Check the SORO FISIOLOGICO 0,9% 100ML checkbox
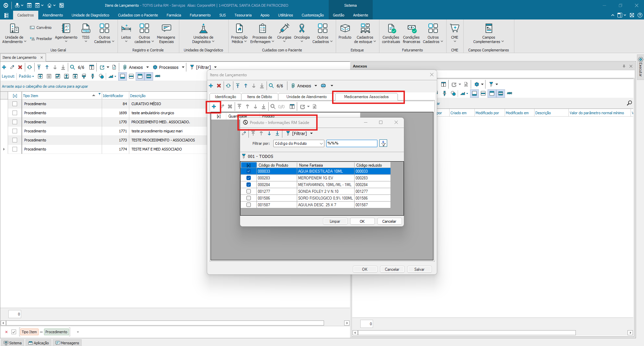This screenshot has height=346, width=644. tap(248, 198)
